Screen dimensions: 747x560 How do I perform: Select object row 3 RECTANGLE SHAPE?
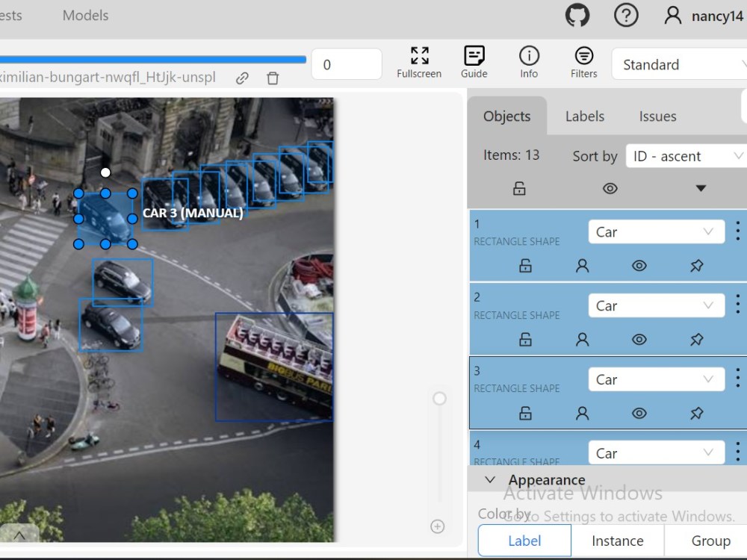(608, 393)
